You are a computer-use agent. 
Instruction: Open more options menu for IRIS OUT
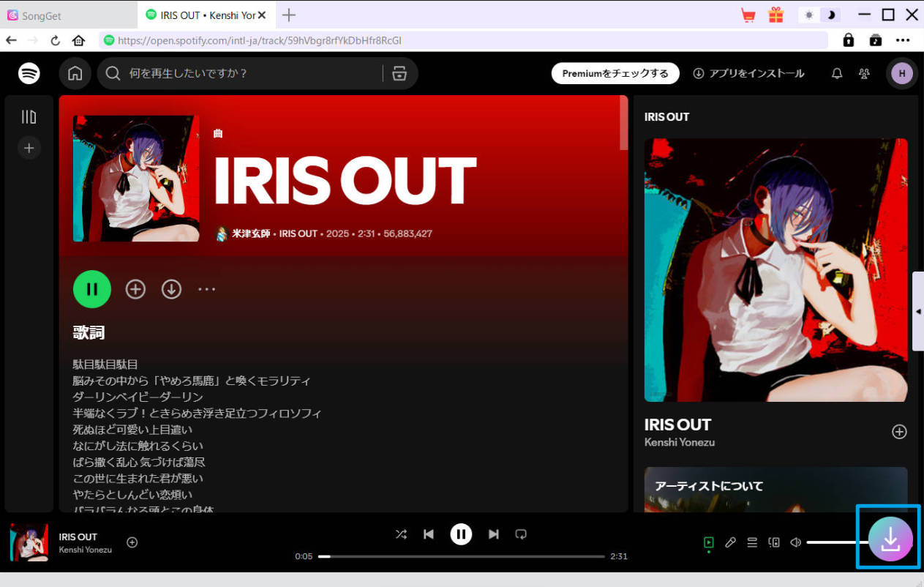point(206,289)
